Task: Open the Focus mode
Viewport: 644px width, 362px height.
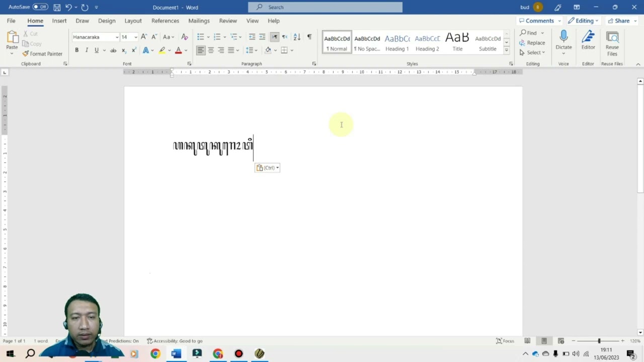Action: (x=505, y=341)
